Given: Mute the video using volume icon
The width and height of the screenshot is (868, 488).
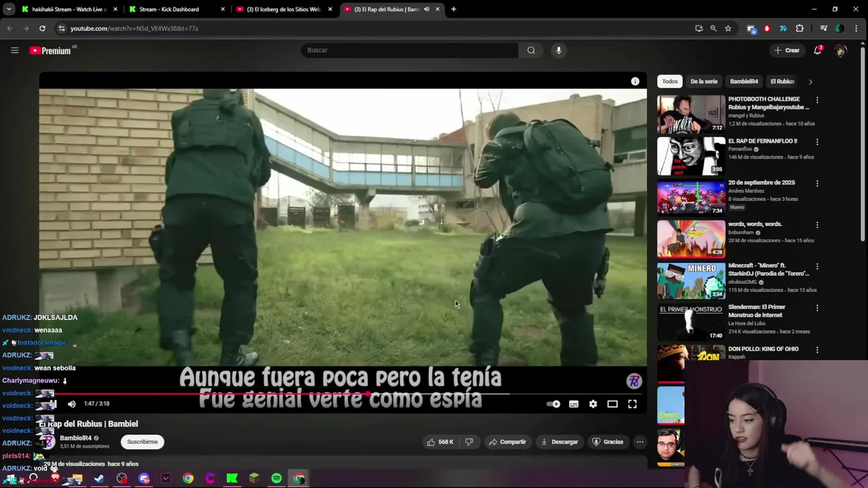Looking at the screenshot, I should [72, 404].
